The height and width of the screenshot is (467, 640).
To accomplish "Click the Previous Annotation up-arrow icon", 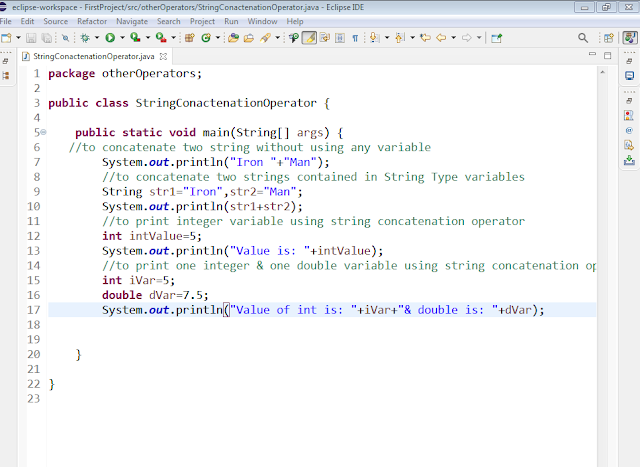I will [x=400, y=38].
